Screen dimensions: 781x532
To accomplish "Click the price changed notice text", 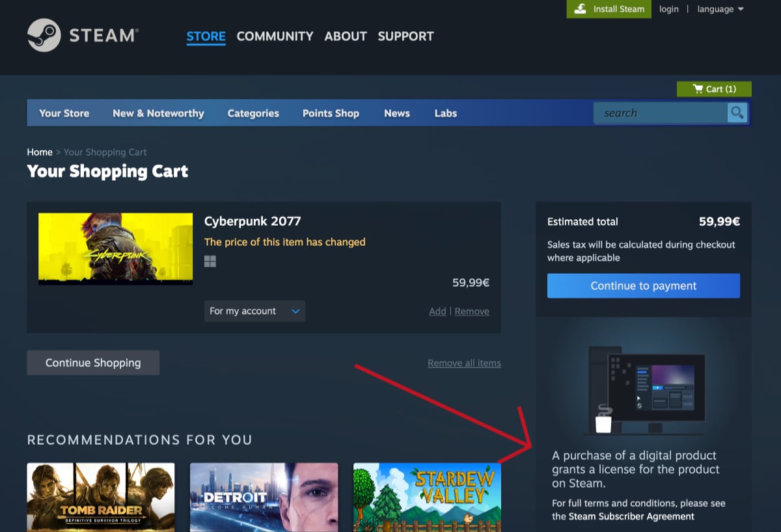I will click(285, 242).
